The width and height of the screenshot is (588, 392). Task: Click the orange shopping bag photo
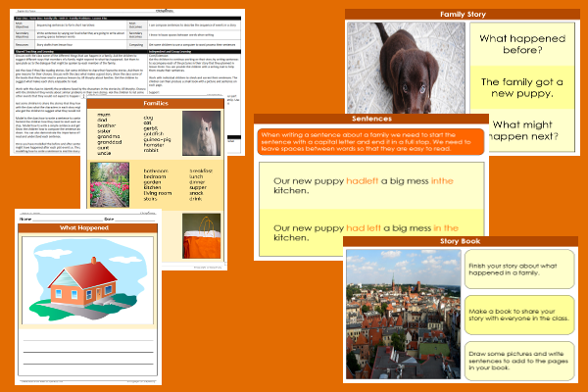pos(201,236)
